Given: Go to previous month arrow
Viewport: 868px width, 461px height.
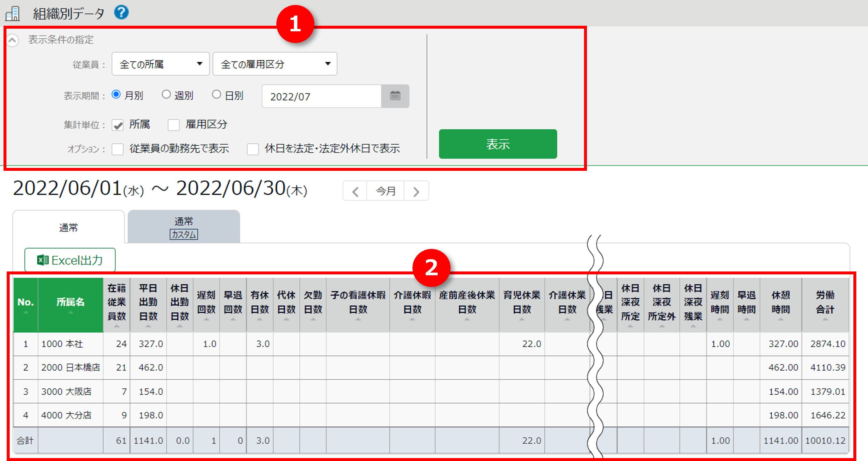Looking at the screenshot, I should (x=355, y=191).
